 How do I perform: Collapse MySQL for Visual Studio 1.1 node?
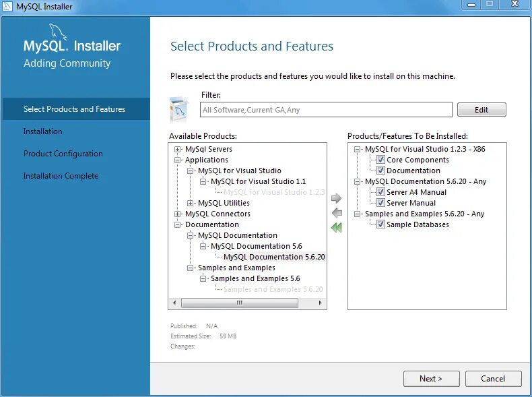(x=203, y=181)
